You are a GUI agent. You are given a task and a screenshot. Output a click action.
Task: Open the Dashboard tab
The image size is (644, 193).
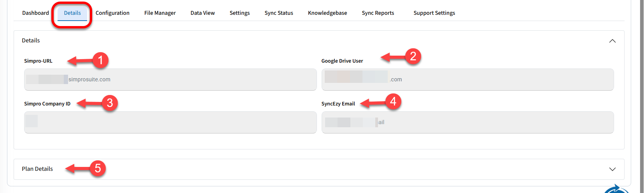(35, 13)
